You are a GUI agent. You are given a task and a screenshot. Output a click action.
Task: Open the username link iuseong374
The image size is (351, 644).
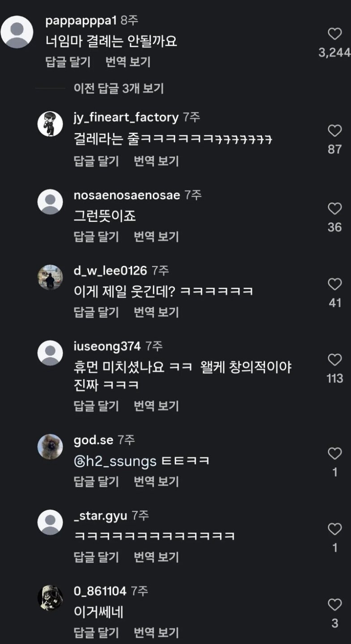tap(107, 346)
